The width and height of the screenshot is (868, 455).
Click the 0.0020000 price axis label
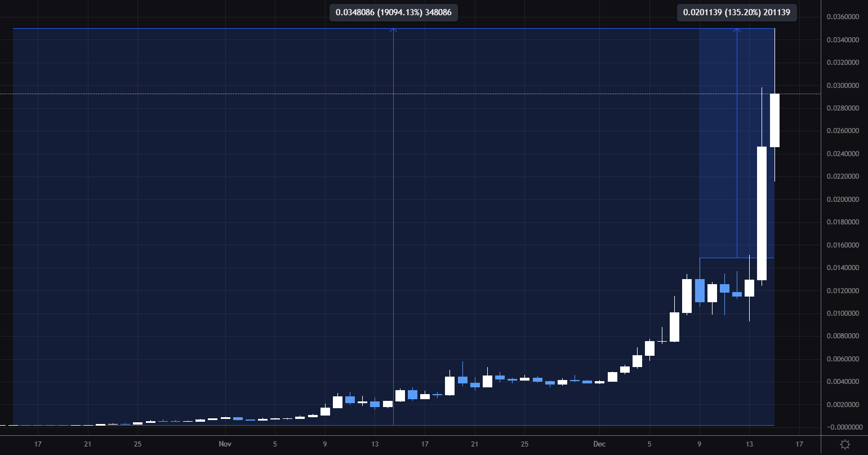[842, 404]
